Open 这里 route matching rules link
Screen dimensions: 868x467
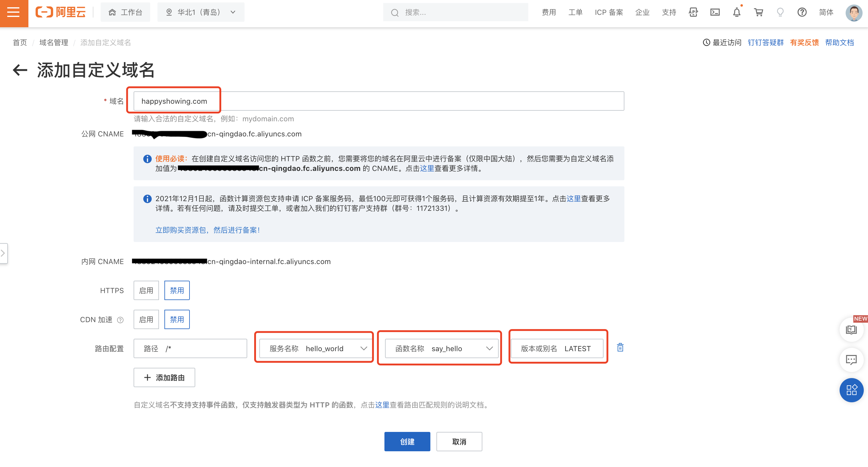382,405
